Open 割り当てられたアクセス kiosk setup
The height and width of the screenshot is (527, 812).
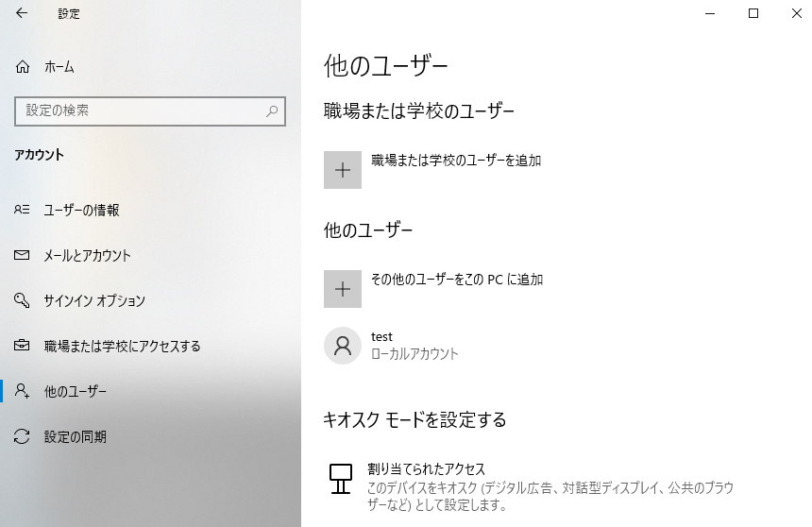click(x=426, y=469)
